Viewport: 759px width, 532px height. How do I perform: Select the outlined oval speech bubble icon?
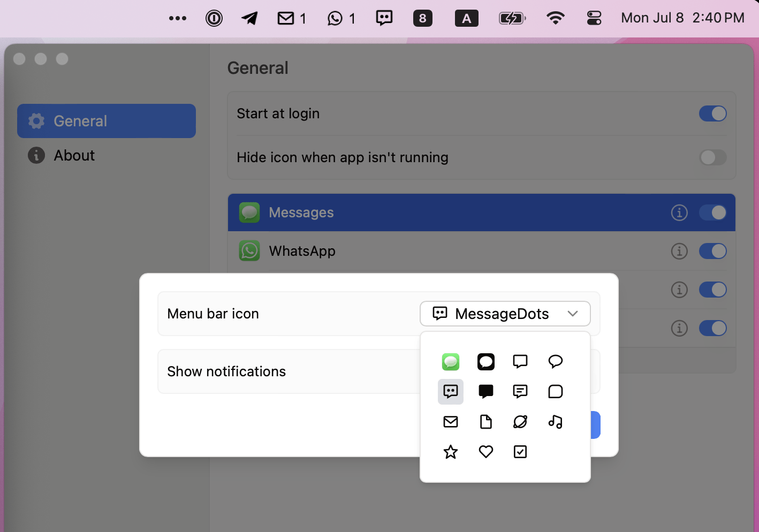click(556, 362)
